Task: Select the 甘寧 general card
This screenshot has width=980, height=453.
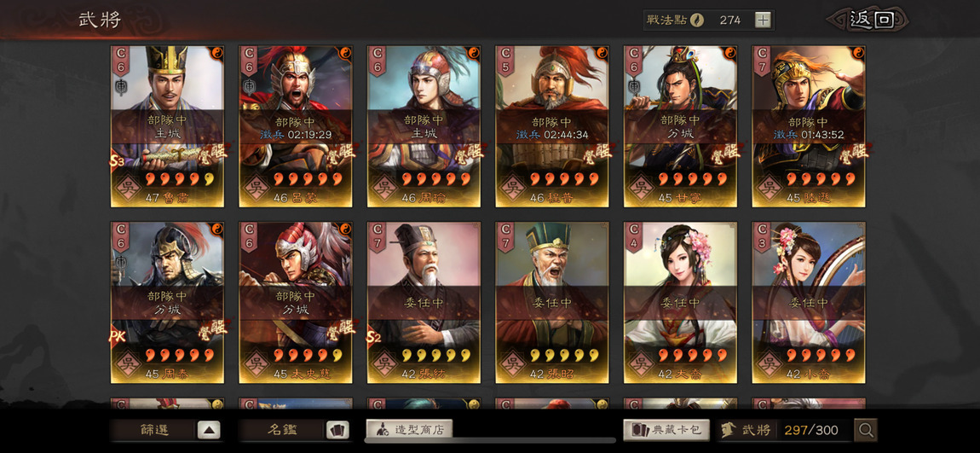Action: (x=681, y=125)
